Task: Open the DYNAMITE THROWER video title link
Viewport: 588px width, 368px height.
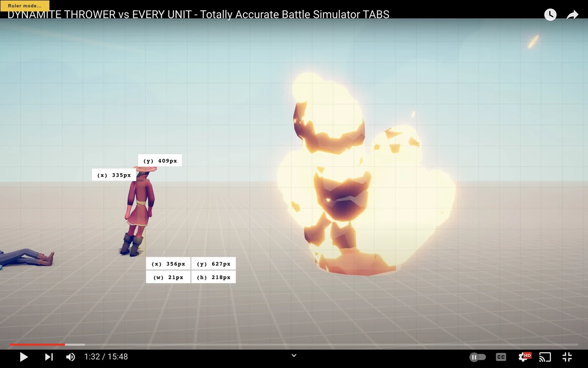Action: tap(196, 15)
